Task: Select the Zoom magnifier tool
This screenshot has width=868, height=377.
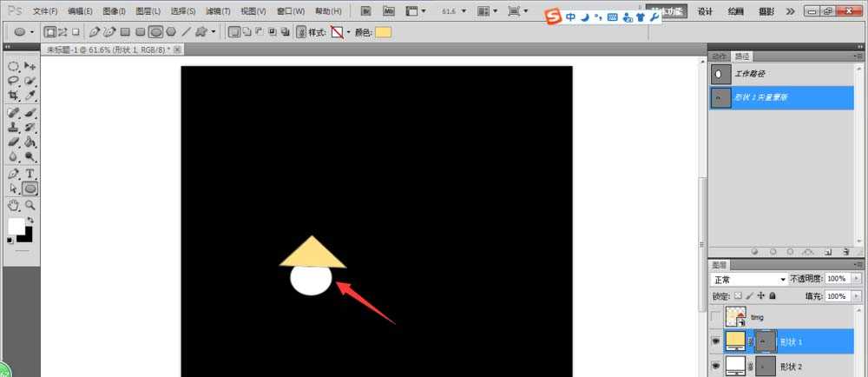Action: pos(30,205)
